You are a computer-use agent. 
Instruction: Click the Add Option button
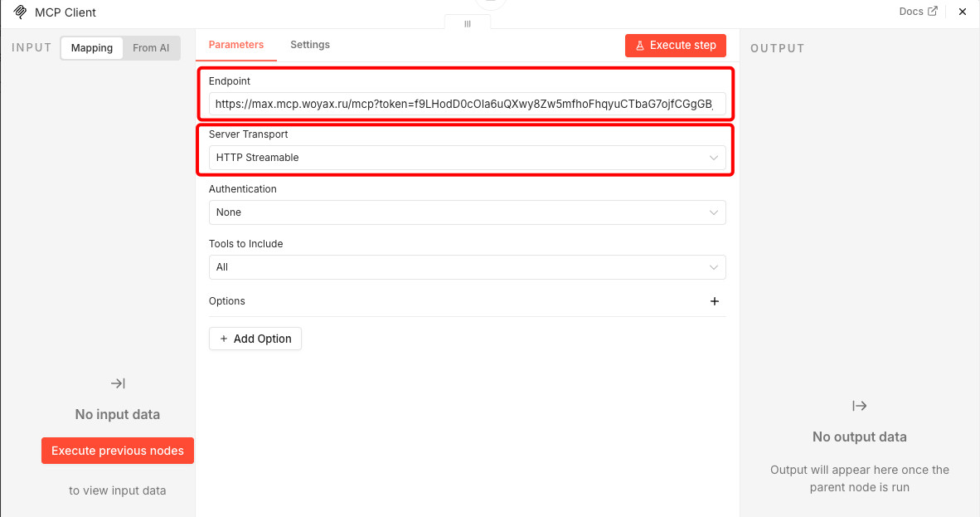coord(255,339)
